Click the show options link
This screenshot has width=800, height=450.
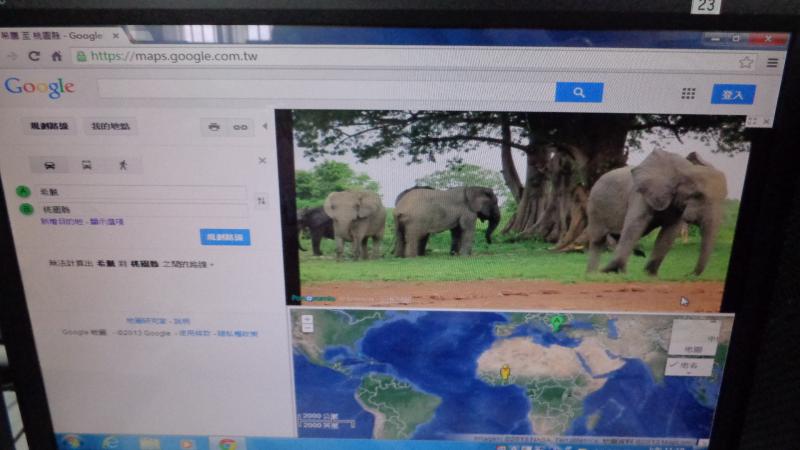click(x=107, y=221)
